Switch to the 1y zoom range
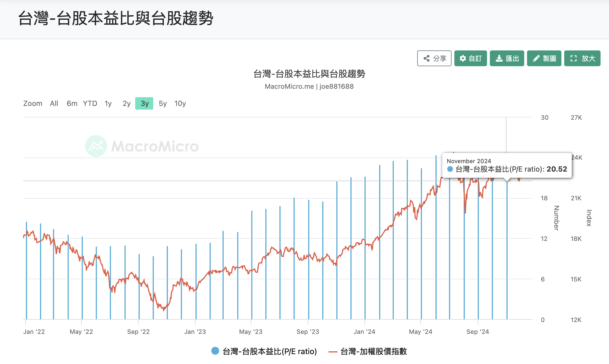Image resolution: width=609 pixels, height=364 pixels. coord(108,103)
